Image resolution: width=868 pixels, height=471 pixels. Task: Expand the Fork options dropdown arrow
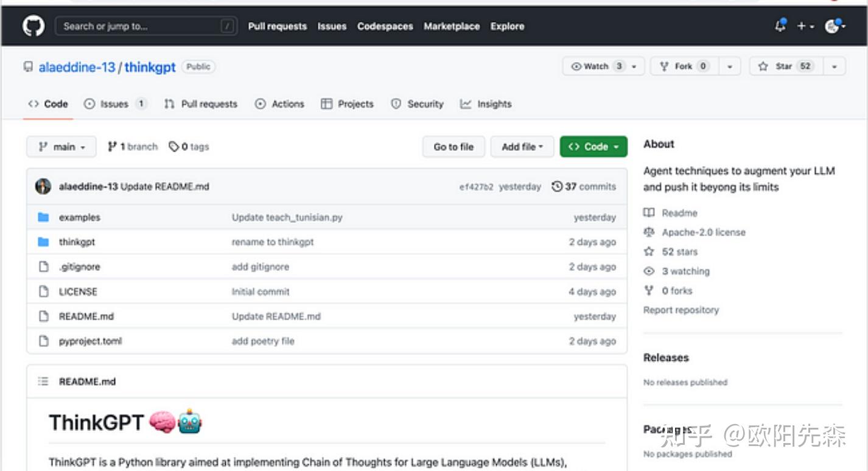pos(730,66)
